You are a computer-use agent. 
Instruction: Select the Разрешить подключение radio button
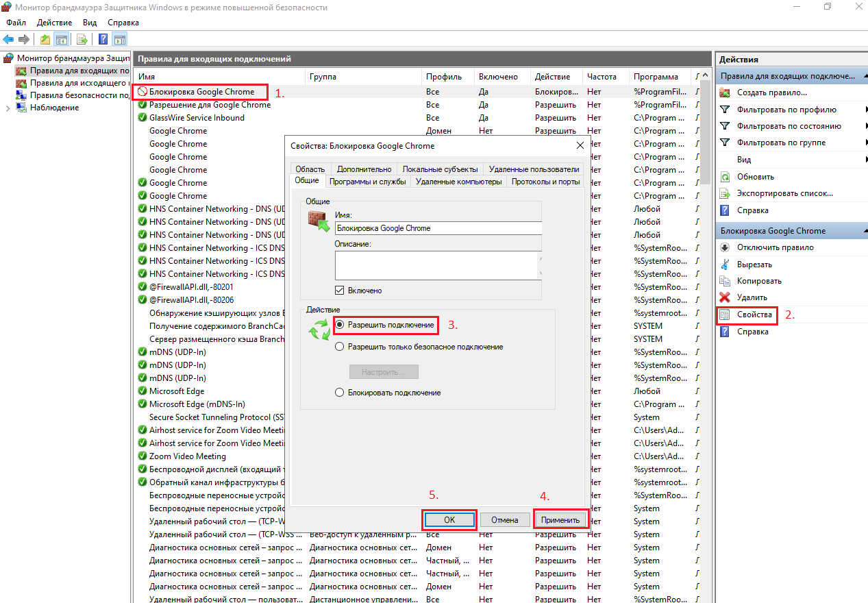339,325
